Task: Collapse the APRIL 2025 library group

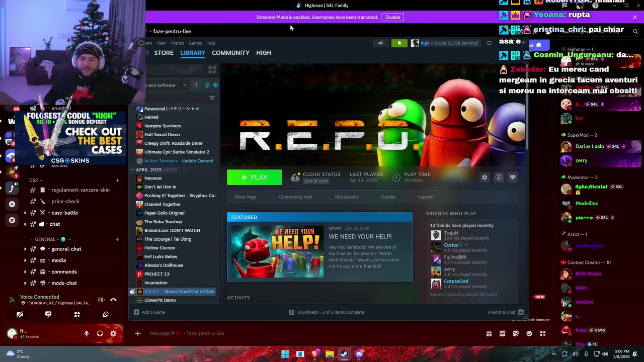Action: pyautogui.click(x=132, y=170)
